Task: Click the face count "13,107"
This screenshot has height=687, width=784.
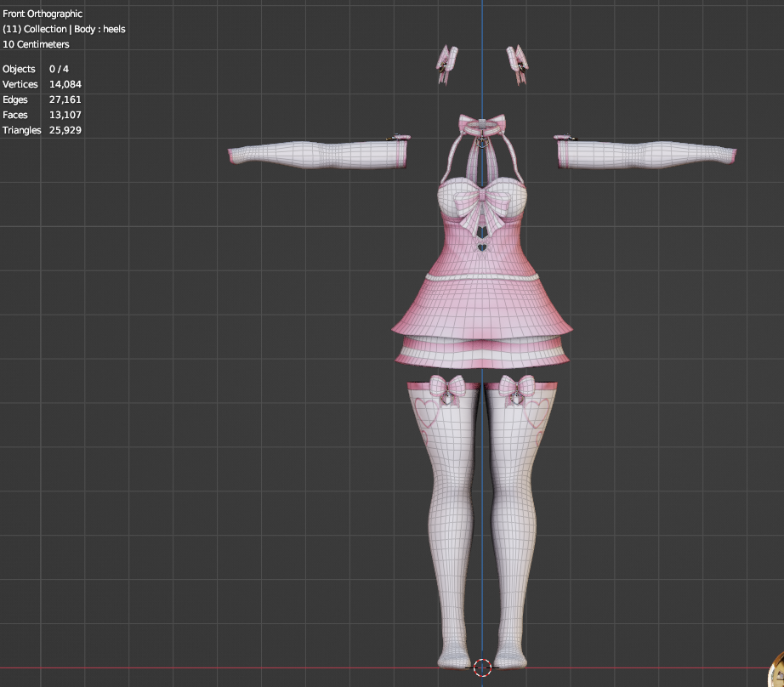Action: pyautogui.click(x=65, y=115)
